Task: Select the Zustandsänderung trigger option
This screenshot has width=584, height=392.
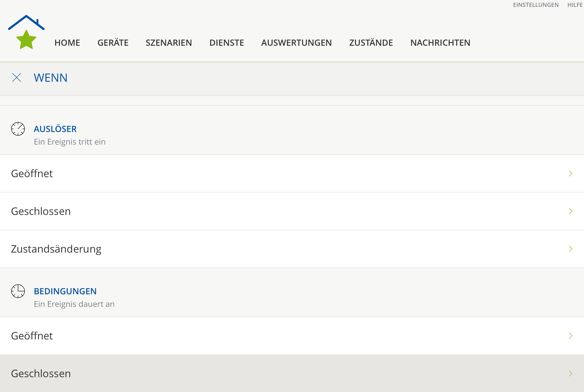Action: (x=56, y=249)
